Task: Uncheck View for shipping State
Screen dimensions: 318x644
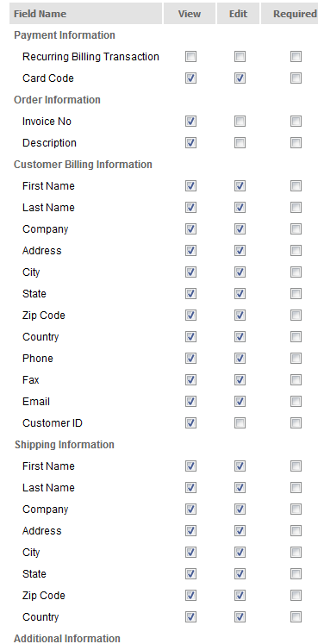Action: point(190,574)
